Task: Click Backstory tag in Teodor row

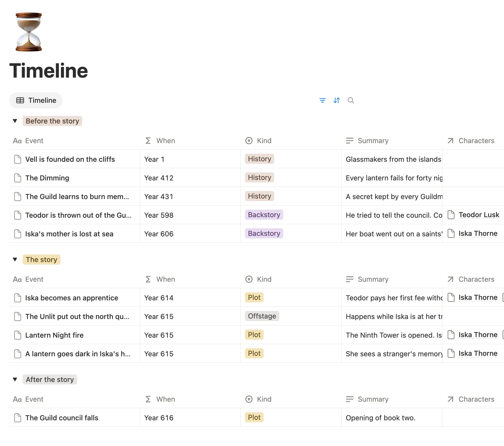Action: pyautogui.click(x=264, y=215)
